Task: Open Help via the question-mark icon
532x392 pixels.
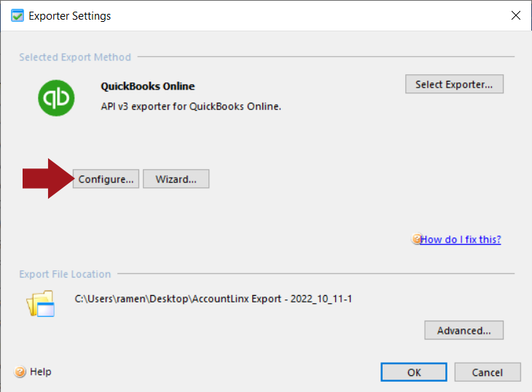Action: (x=20, y=372)
